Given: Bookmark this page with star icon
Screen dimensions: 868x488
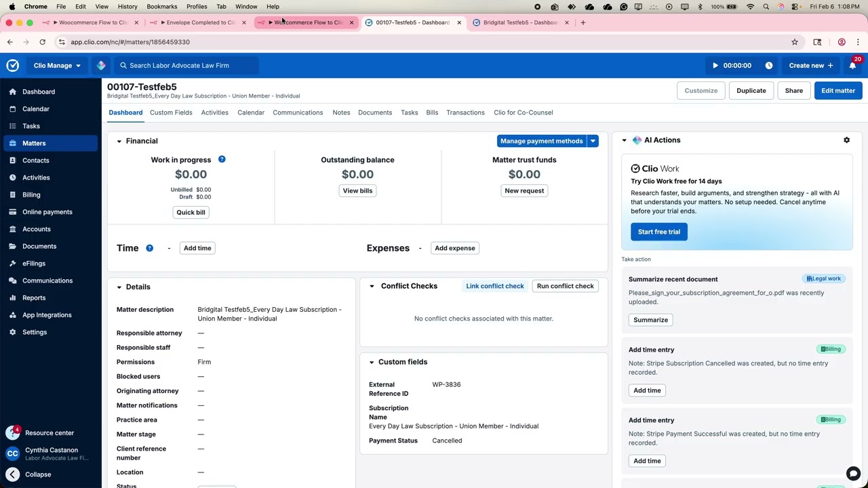Looking at the screenshot, I should (795, 42).
